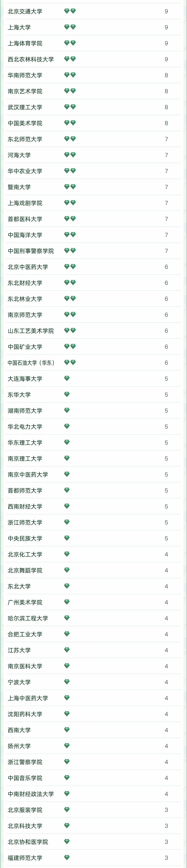Click the diamond icon beside 北京科技大学
Screen dimensions: 187x868
point(67,825)
